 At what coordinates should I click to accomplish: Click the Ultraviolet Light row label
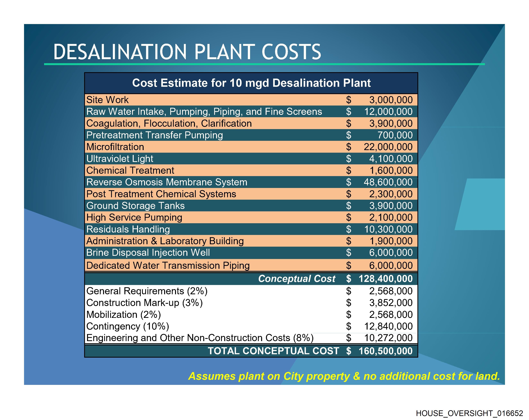[119, 159]
